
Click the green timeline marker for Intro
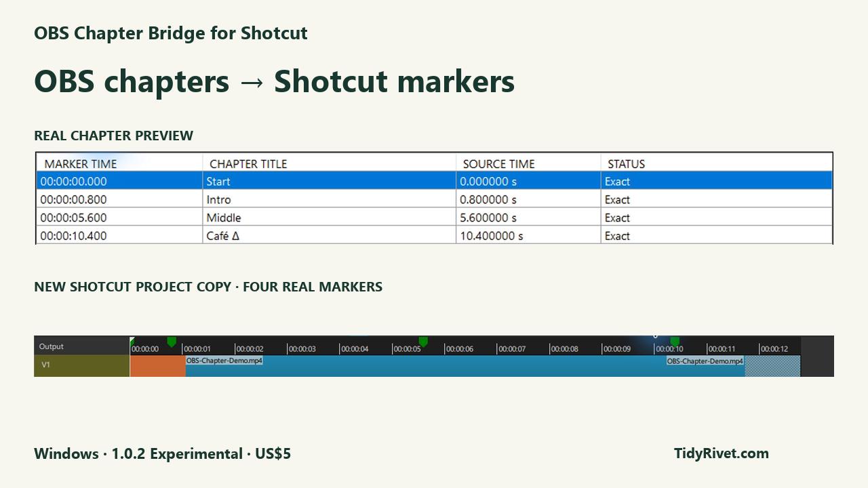click(172, 342)
